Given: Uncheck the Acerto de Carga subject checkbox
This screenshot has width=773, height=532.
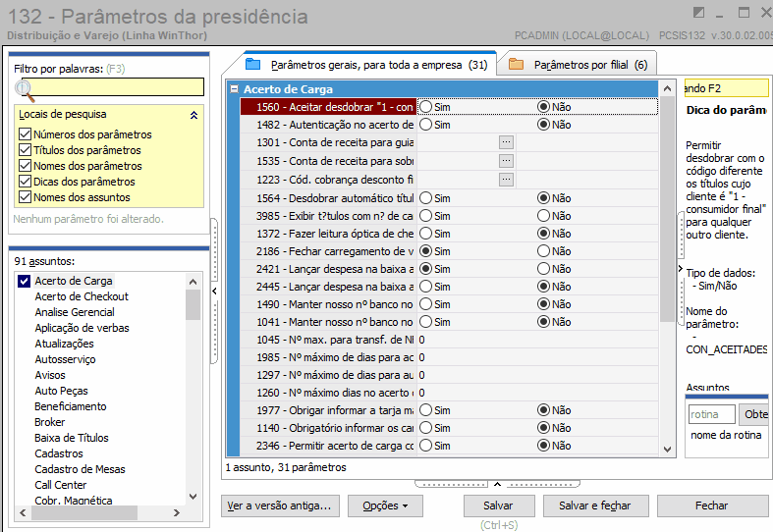Looking at the screenshot, I should pos(25,281).
